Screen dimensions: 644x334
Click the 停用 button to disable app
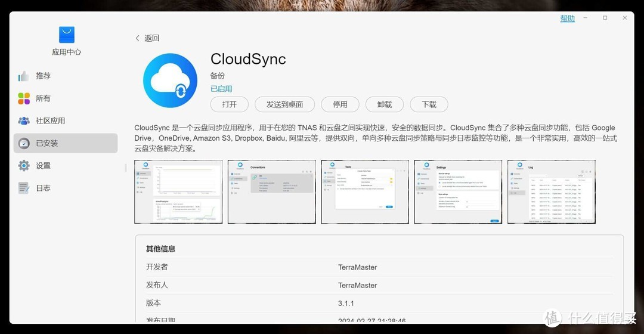tap(340, 104)
